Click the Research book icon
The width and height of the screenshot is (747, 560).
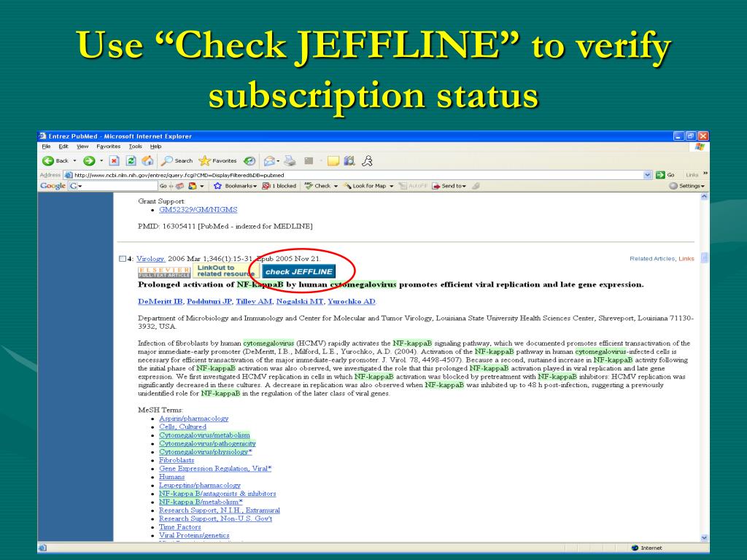coord(349,161)
